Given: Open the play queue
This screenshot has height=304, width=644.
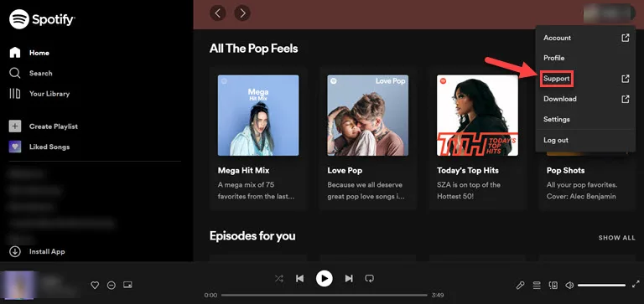Looking at the screenshot, I should pos(537,285).
